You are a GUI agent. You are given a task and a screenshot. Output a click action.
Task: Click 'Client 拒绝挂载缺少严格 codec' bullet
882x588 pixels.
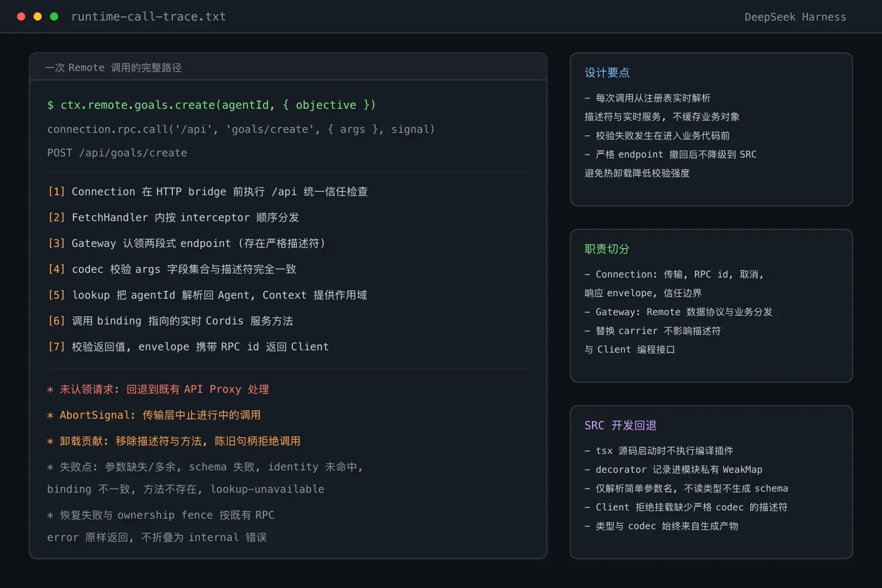[686, 507]
